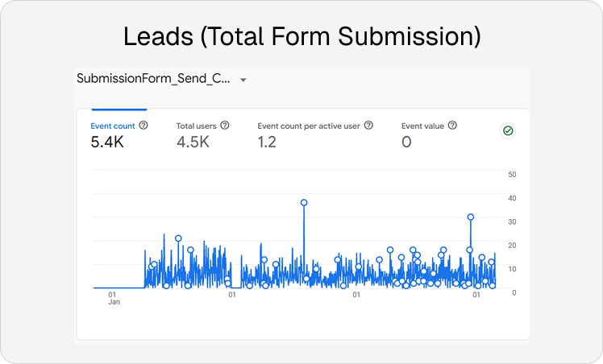Open help icon for Event count per active user
This screenshot has width=603, height=364.
click(368, 126)
